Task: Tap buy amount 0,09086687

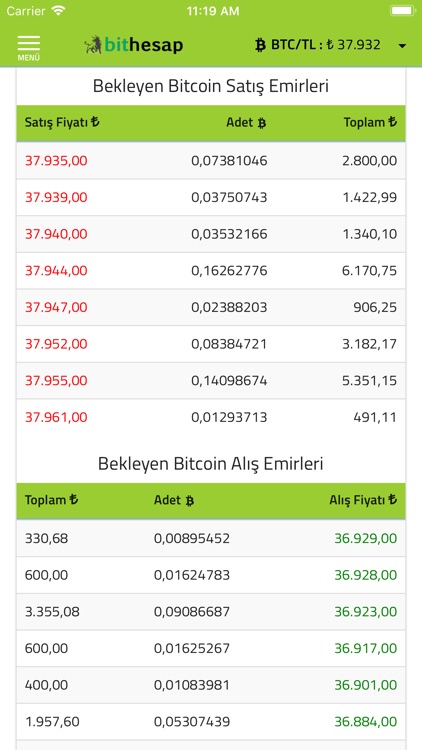Action: click(x=192, y=612)
